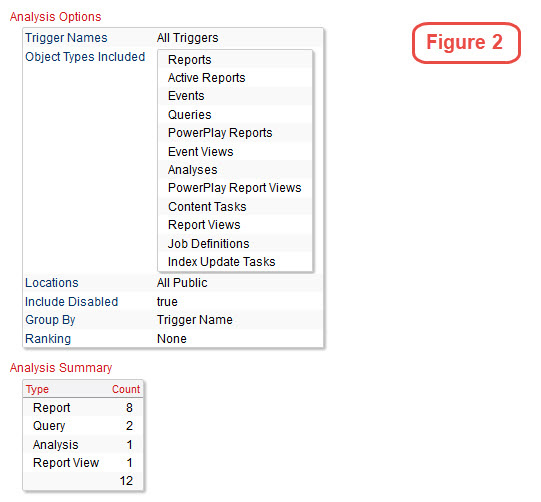Click the Event Views entry

coord(200,151)
